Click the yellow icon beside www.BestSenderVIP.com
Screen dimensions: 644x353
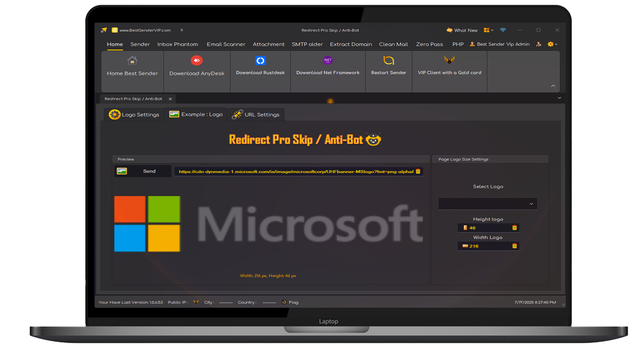(115, 30)
